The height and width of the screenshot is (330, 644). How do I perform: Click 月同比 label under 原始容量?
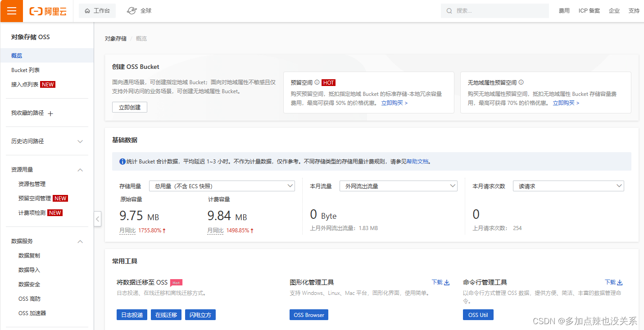click(127, 231)
